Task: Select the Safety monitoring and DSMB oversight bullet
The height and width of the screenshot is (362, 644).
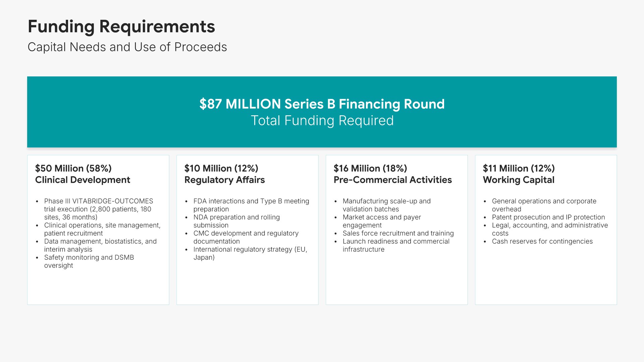Action: pos(89,261)
